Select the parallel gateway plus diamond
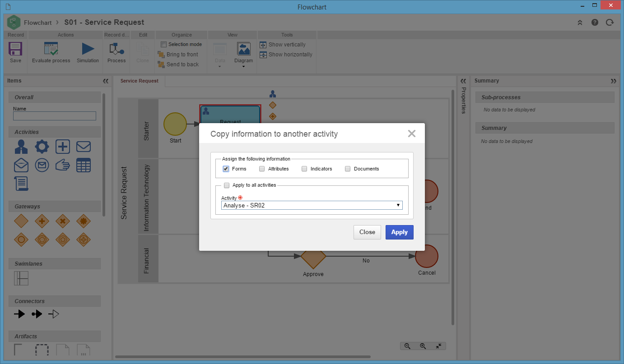624x364 pixels. tap(42, 221)
